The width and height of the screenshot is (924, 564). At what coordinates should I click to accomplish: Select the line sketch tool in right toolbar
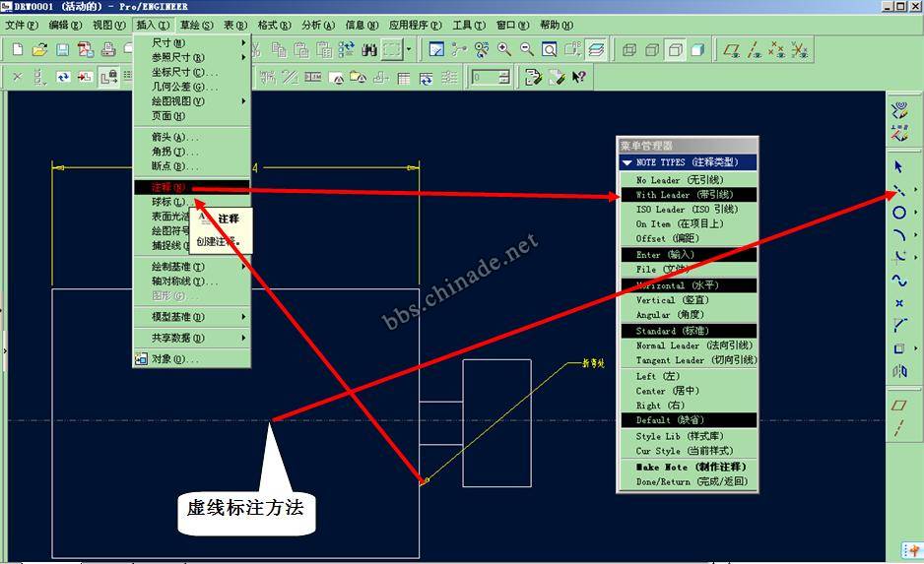[x=898, y=190]
